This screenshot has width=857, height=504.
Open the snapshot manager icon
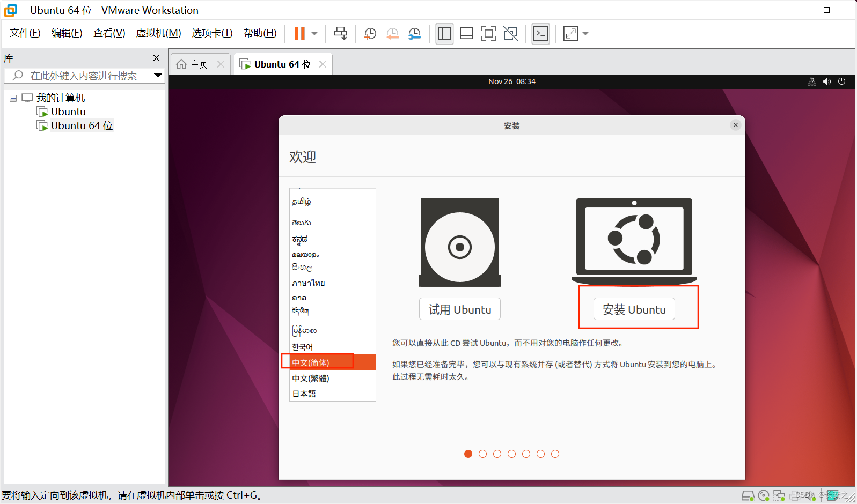415,33
